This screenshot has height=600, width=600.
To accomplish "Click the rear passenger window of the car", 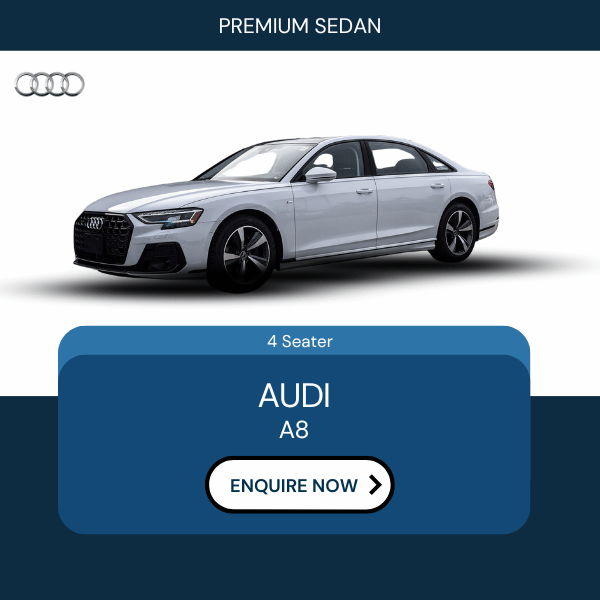I will point(399,158).
